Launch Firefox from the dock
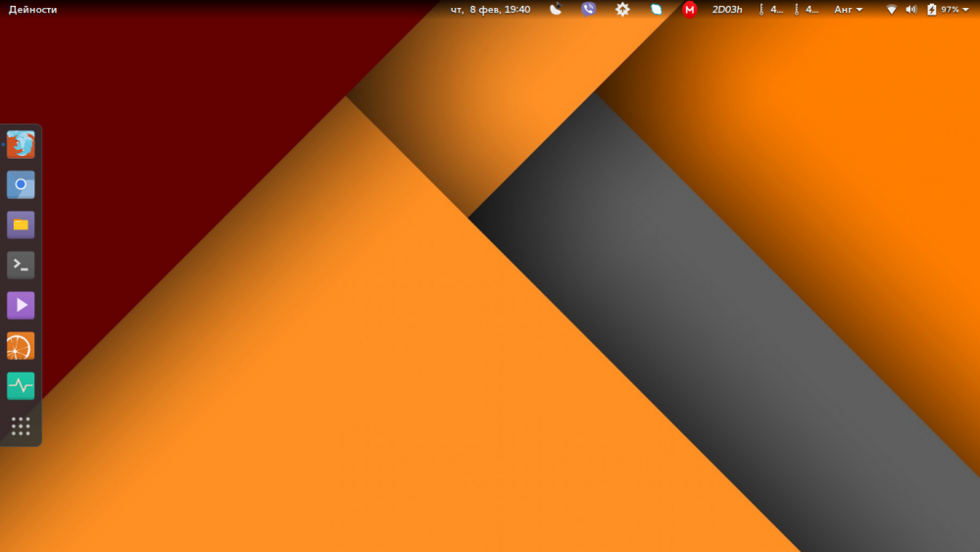The width and height of the screenshot is (980, 552). 21,144
